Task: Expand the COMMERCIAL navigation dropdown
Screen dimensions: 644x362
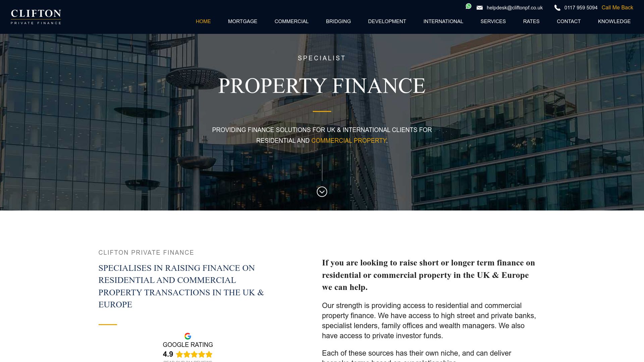Action: click(291, 21)
